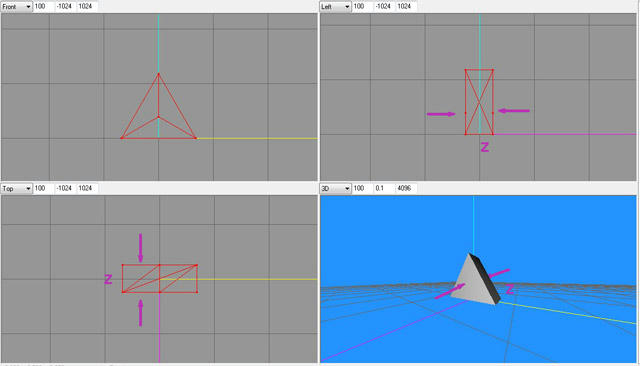Select the center vertex of the triangle in Front view
This screenshot has width=640, height=366.
[x=158, y=117]
